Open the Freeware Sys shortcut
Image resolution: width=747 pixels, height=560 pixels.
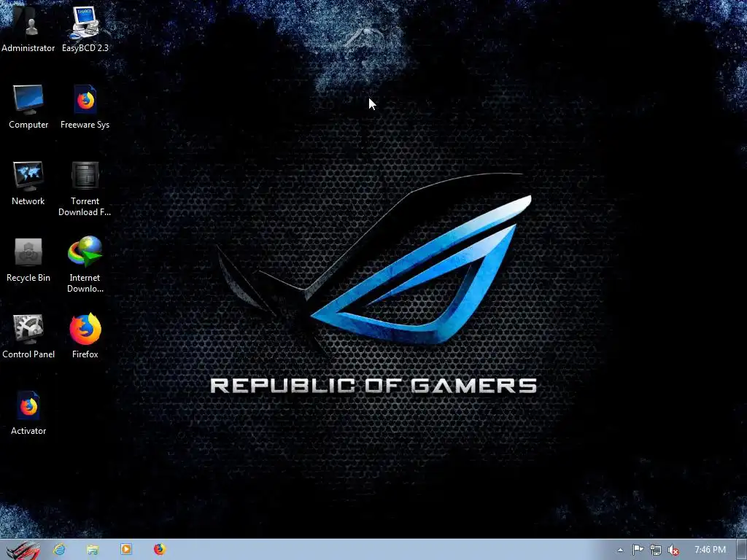[85, 106]
